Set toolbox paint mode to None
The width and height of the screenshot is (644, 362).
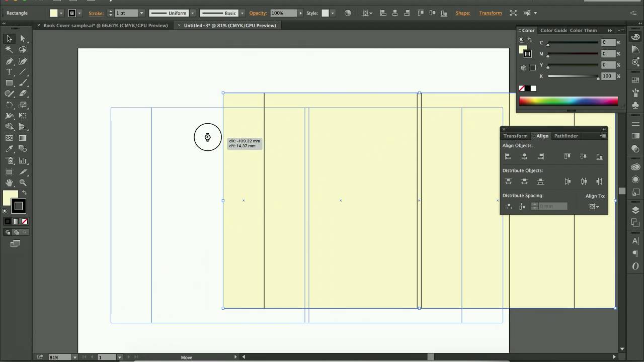click(x=25, y=221)
